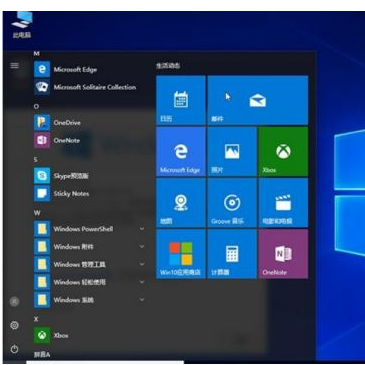The height and width of the screenshot is (365, 365).
Task: Open OneDrive from the app list
Action: [90, 123]
